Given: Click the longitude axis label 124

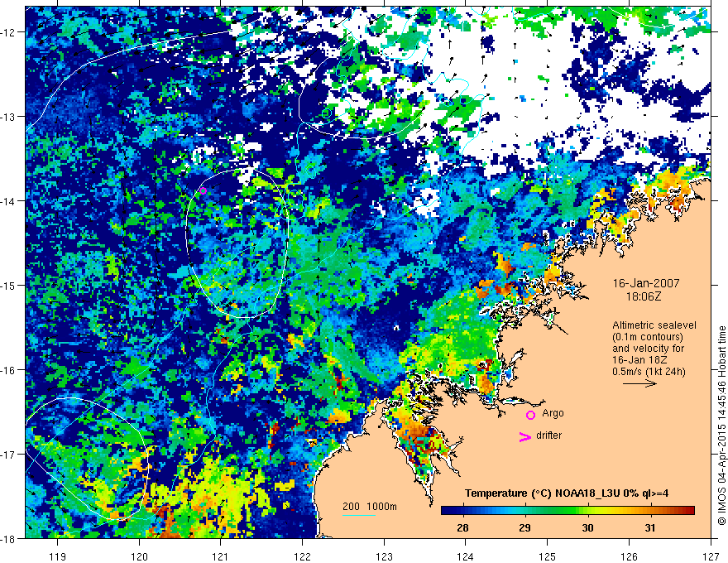Looking at the screenshot, I should (466, 556).
